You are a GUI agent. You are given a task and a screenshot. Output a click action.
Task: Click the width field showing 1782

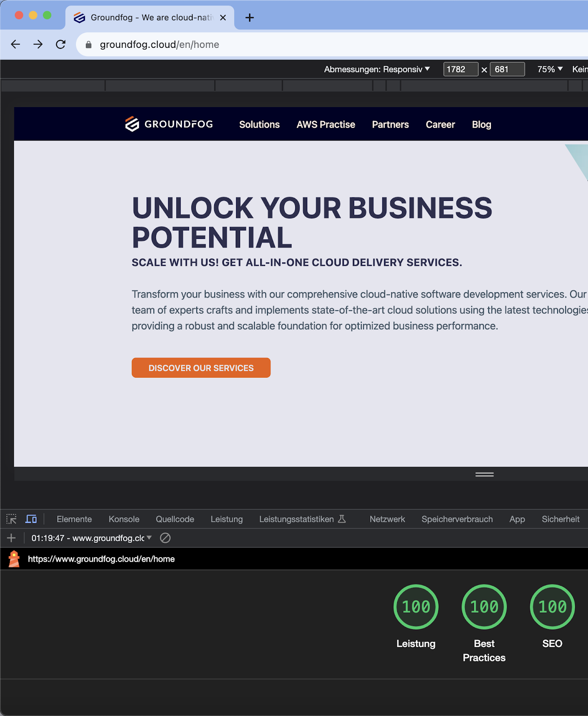pos(461,69)
